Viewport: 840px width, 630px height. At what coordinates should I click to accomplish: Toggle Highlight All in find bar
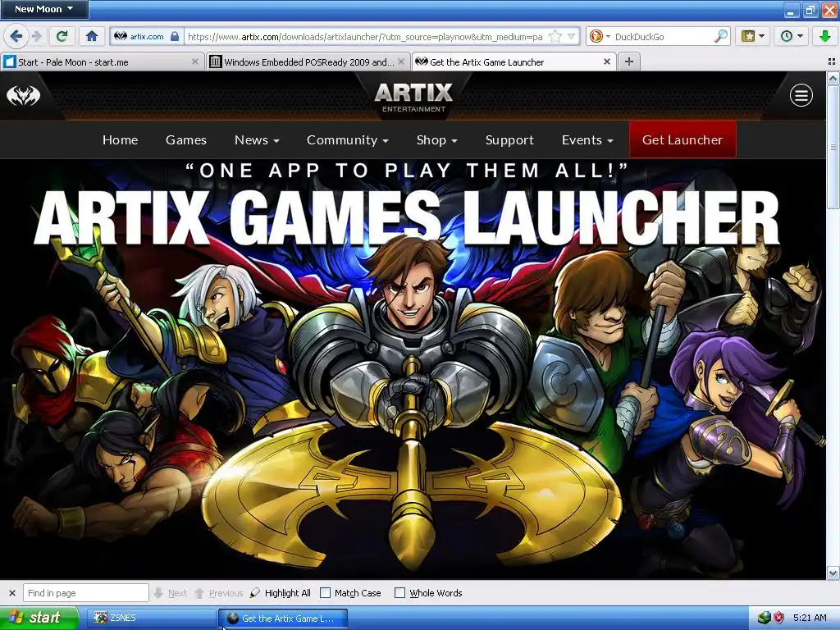click(x=281, y=593)
